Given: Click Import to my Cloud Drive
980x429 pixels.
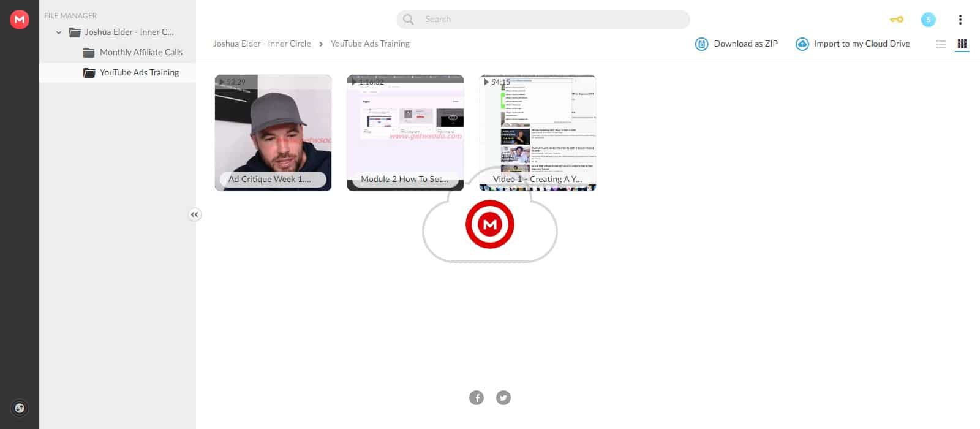Looking at the screenshot, I should pyautogui.click(x=853, y=44).
